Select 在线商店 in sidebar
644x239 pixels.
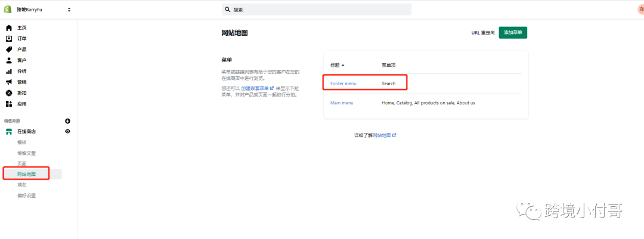[26, 132]
